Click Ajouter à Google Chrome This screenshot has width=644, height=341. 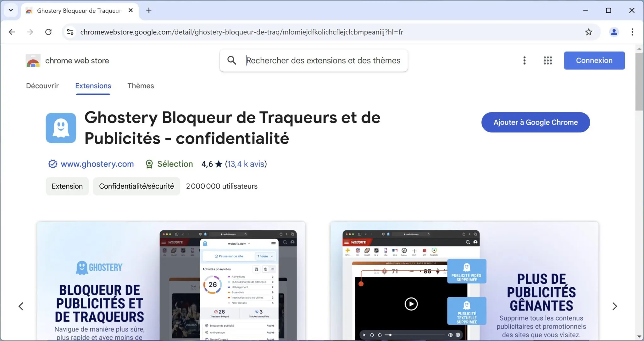535,122
